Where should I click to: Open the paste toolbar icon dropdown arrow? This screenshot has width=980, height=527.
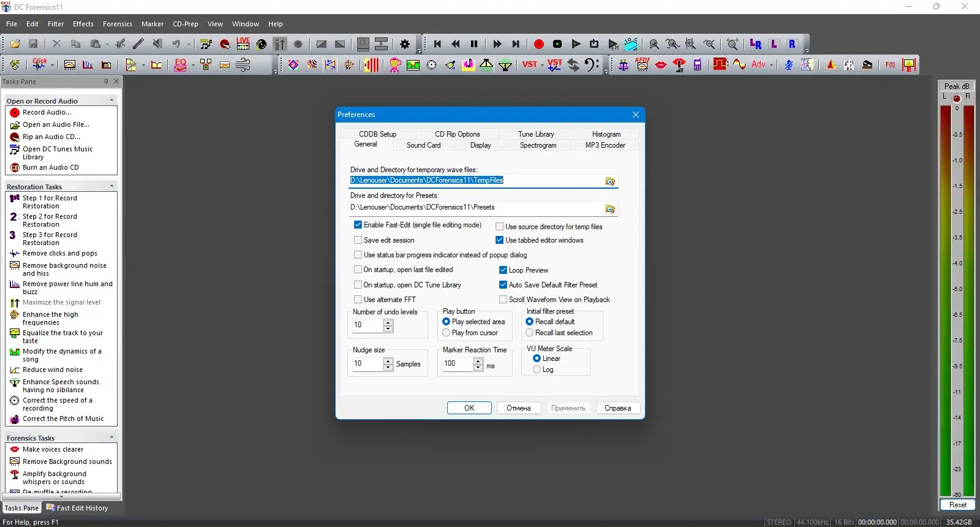(x=107, y=44)
